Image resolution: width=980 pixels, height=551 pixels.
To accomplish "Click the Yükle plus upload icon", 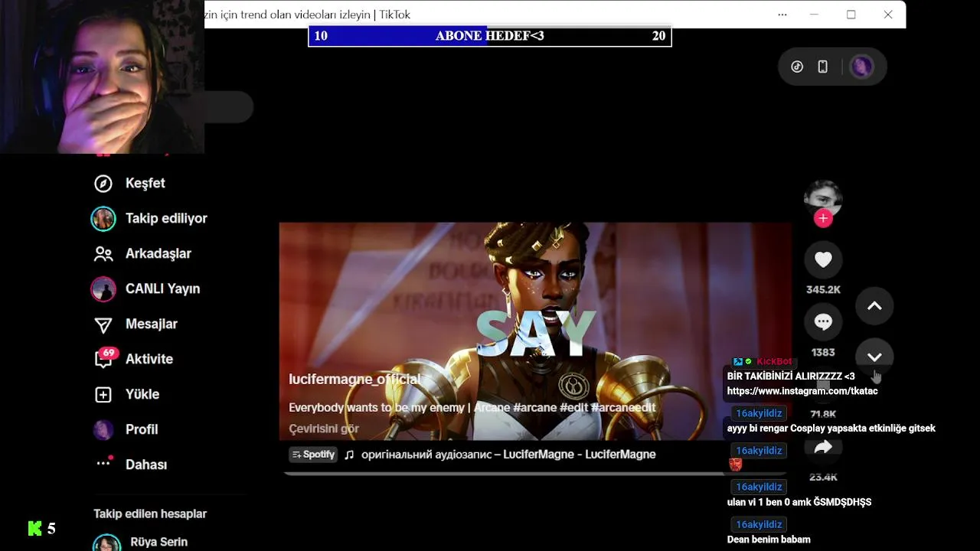I will [x=103, y=394].
